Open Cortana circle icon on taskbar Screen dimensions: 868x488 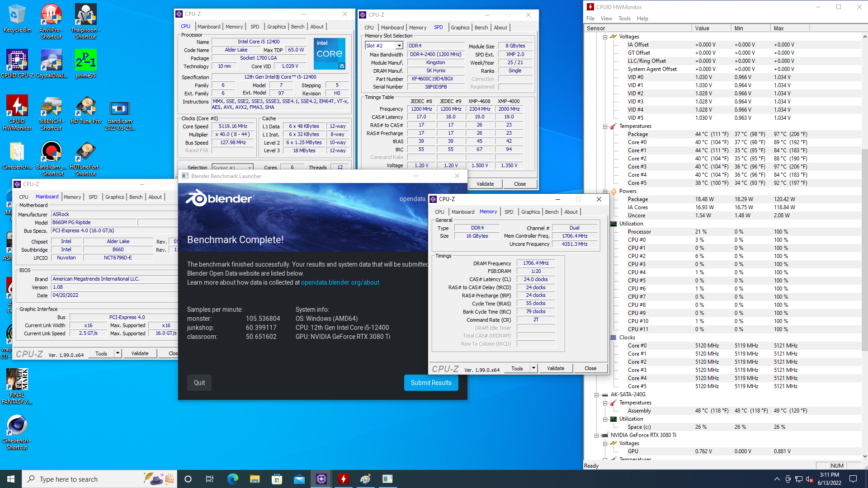[x=188, y=479]
